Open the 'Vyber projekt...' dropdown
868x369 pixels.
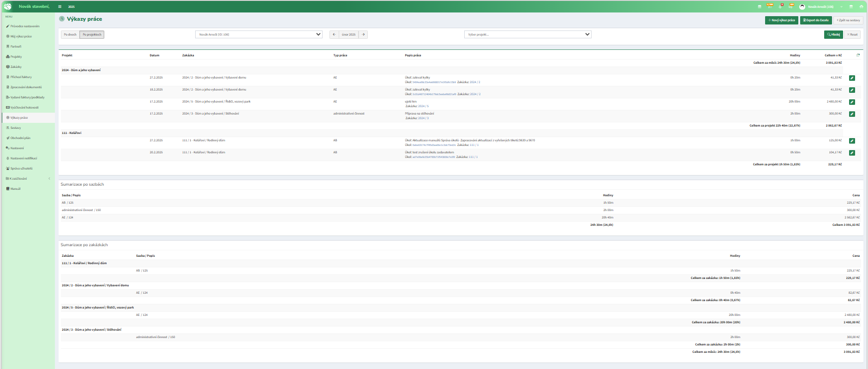click(x=528, y=34)
